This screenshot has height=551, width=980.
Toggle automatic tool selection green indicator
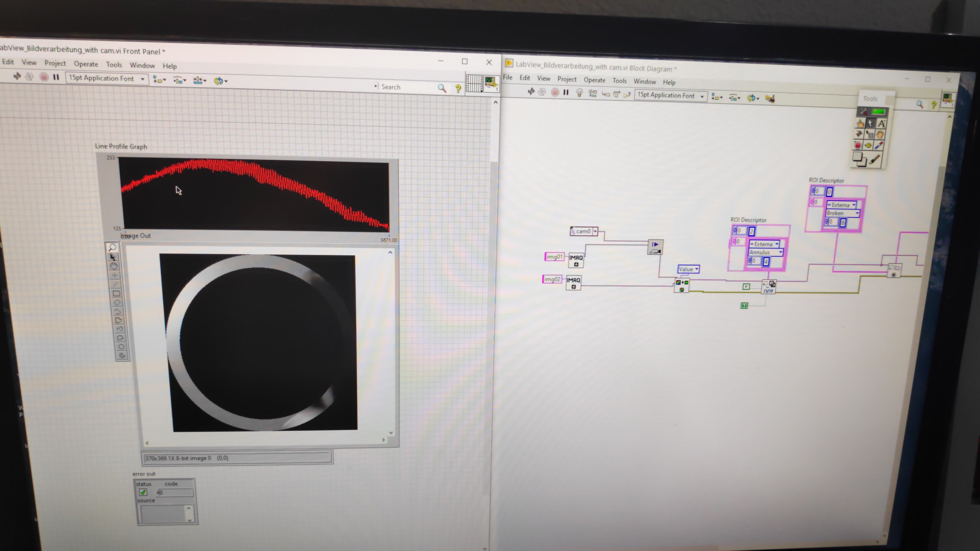tap(878, 112)
